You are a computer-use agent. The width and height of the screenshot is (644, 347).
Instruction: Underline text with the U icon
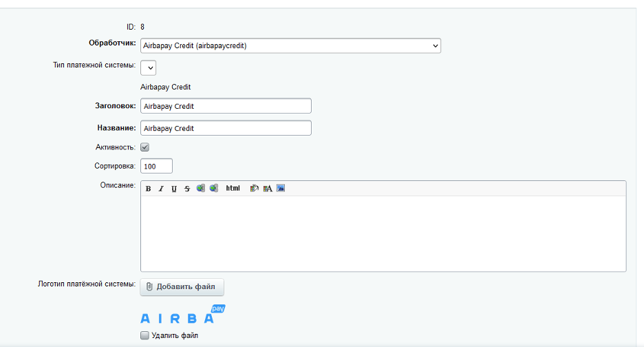pos(174,189)
